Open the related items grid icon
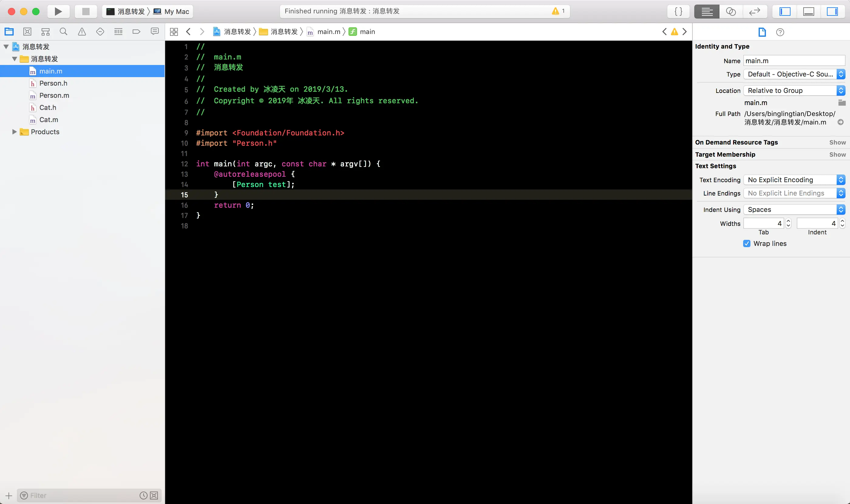 [x=174, y=32]
